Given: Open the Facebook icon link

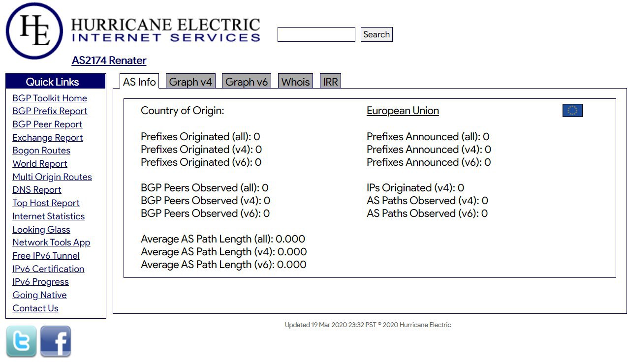Looking at the screenshot, I should click(56, 341).
